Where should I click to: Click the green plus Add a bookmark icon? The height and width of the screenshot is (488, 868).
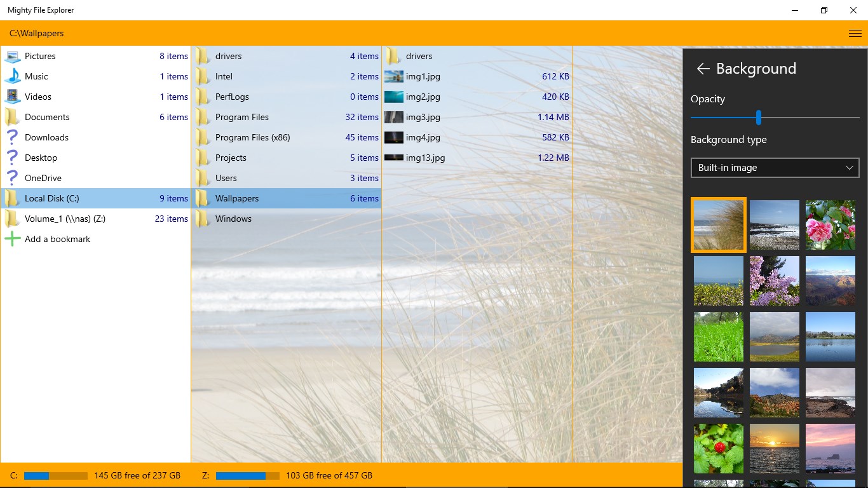[13, 239]
